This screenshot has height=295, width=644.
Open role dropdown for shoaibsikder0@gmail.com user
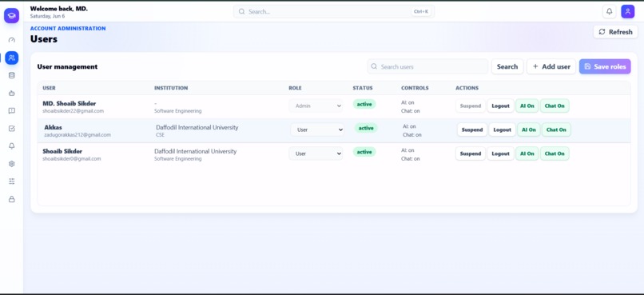(x=316, y=153)
